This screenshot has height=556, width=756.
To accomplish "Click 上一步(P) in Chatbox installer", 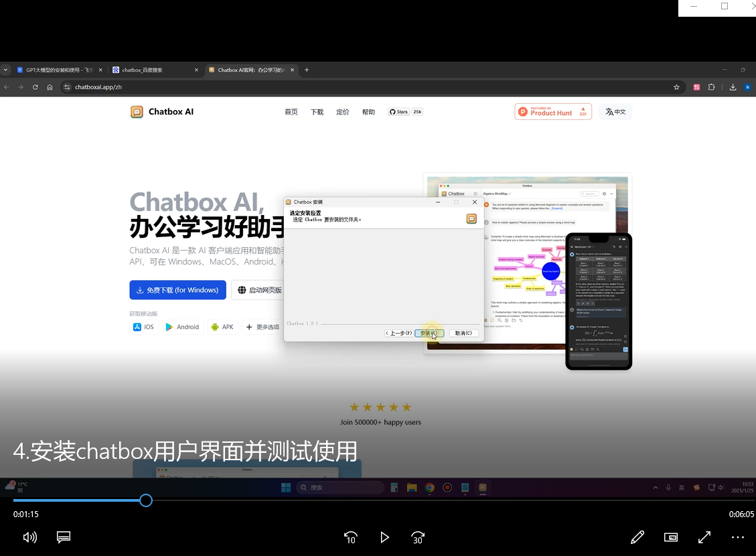I will click(x=398, y=333).
